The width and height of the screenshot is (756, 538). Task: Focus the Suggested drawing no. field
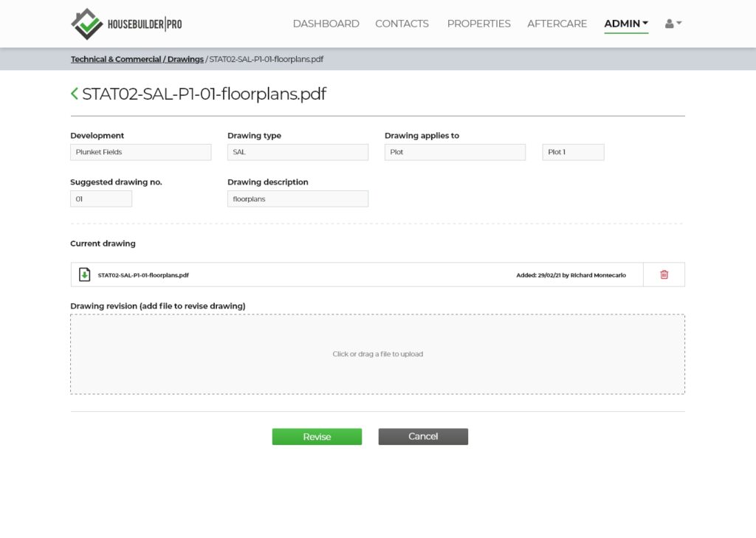[101, 199]
